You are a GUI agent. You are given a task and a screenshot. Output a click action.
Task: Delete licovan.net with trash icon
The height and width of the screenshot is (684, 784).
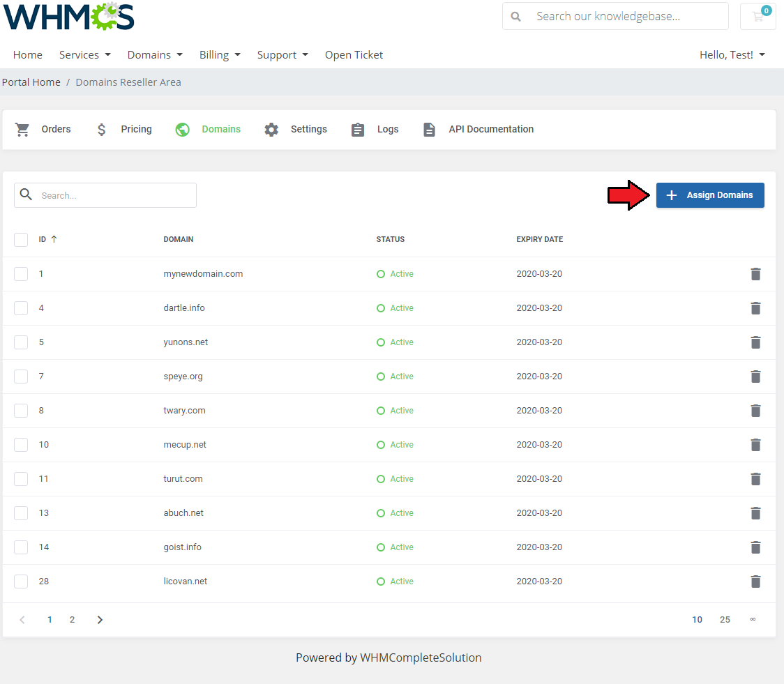click(x=755, y=582)
